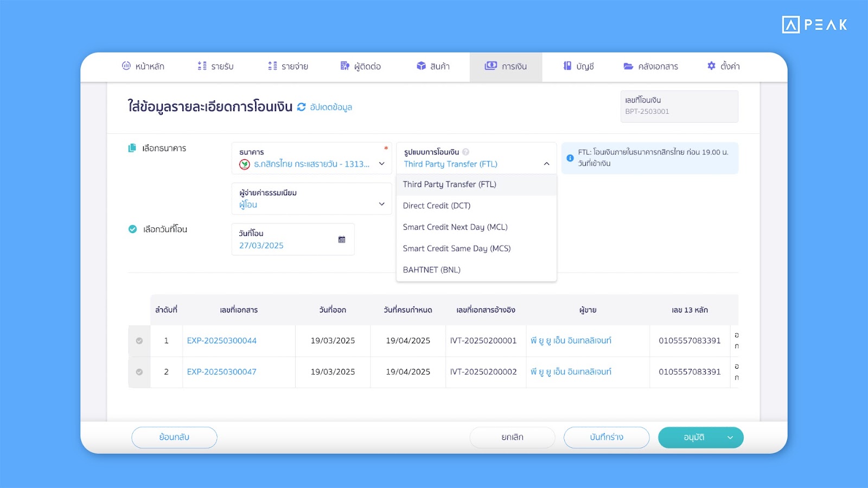Choose BAHTNET (BNL) from the list

tap(432, 270)
